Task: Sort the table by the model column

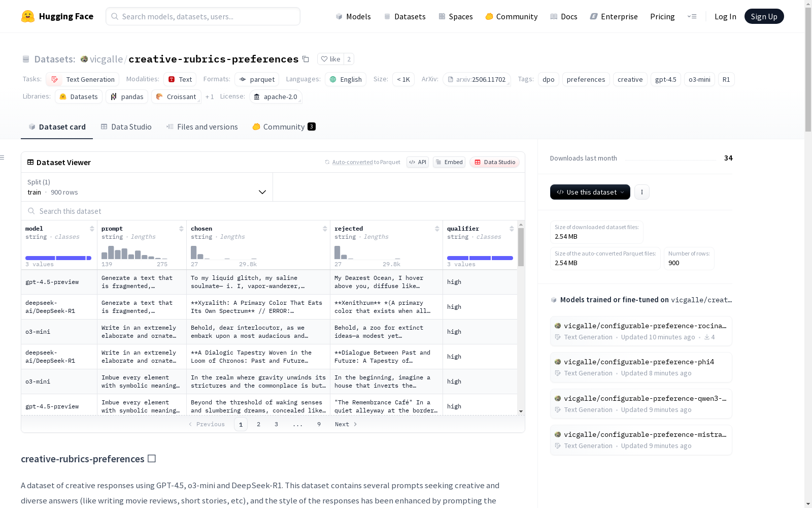Action: [92, 229]
